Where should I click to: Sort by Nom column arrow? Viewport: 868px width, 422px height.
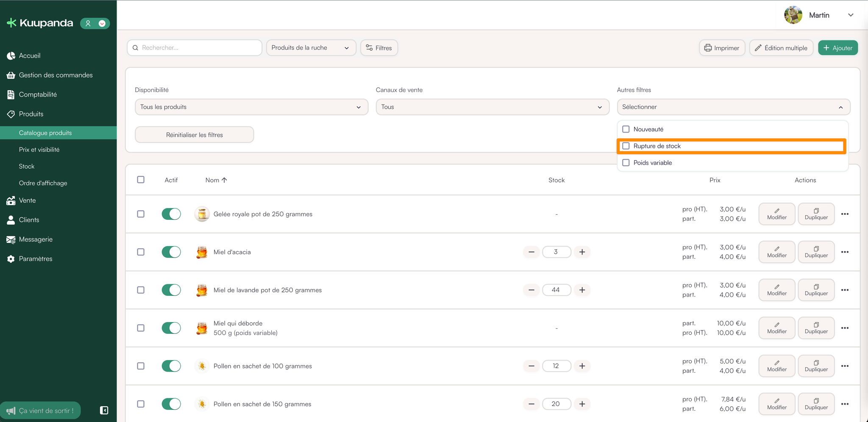tap(224, 180)
